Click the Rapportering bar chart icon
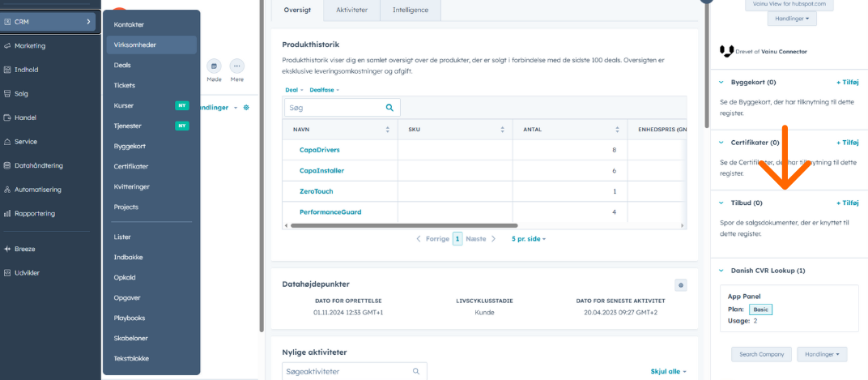This screenshot has height=380, width=868. 7,213
